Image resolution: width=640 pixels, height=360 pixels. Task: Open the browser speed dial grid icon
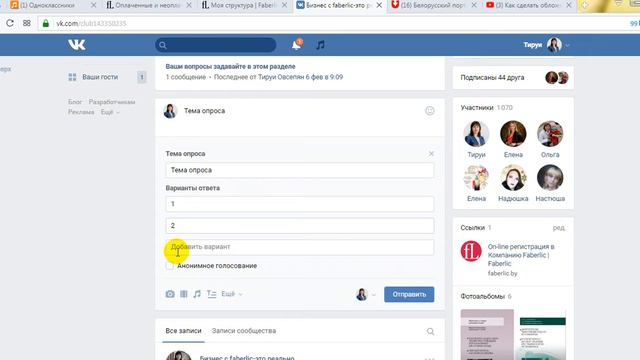pyautogui.click(x=27, y=23)
